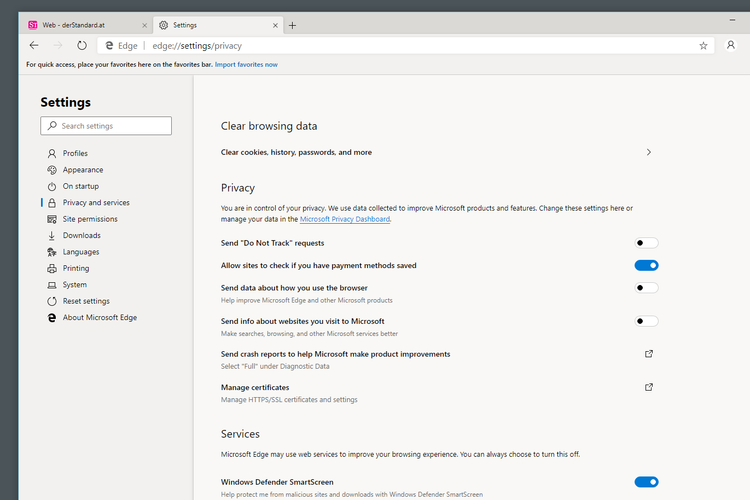Screen dimensions: 750x500
Task: Select the Settings tab
Action: (x=218, y=25)
